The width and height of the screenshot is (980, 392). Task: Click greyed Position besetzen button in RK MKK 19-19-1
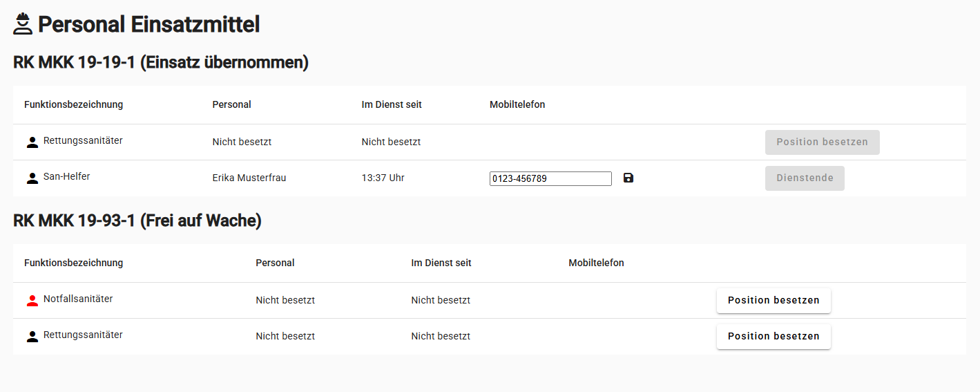(x=822, y=142)
